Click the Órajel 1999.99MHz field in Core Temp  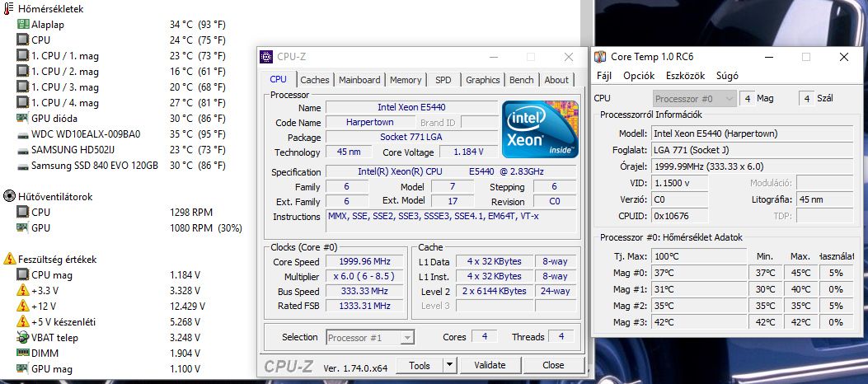[x=752, y=166]
